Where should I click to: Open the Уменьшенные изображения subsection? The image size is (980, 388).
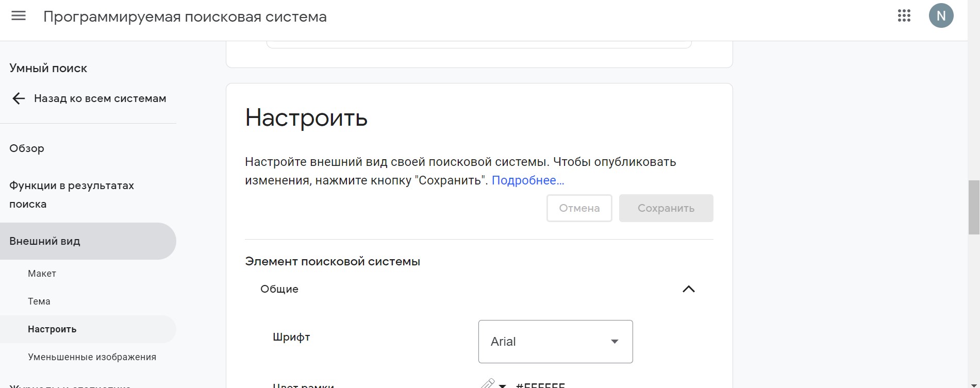pos(92,357)
